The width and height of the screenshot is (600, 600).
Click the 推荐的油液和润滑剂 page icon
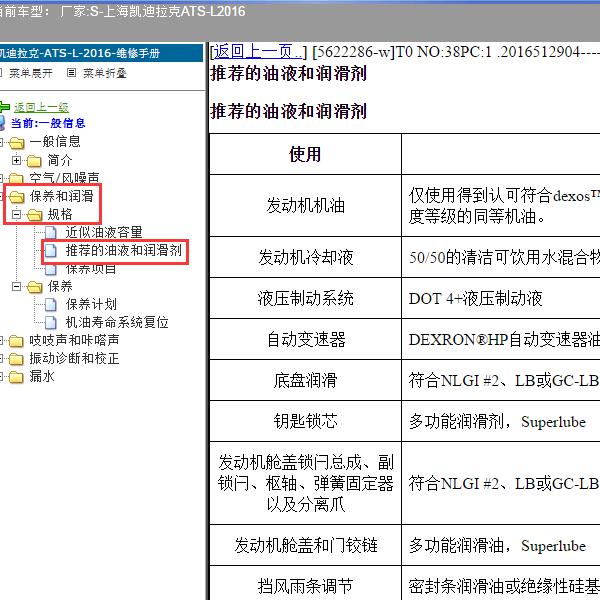coord(51,251)
